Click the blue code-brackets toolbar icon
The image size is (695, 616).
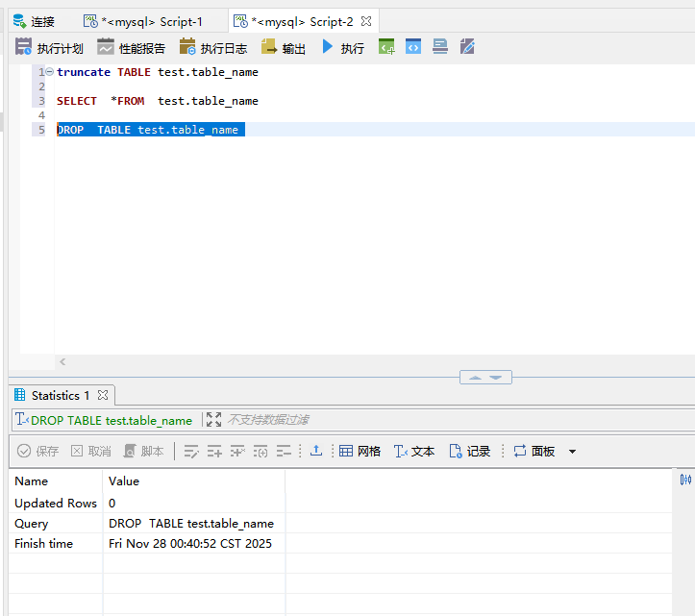[413, 46]
